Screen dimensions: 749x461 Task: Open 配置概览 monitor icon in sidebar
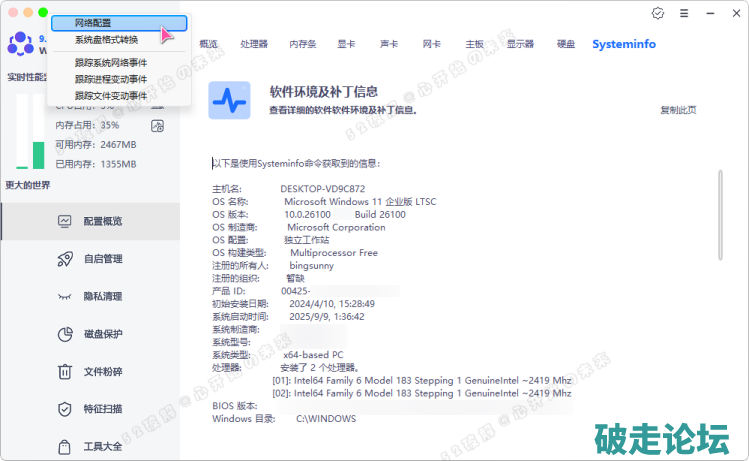[65, 221]
